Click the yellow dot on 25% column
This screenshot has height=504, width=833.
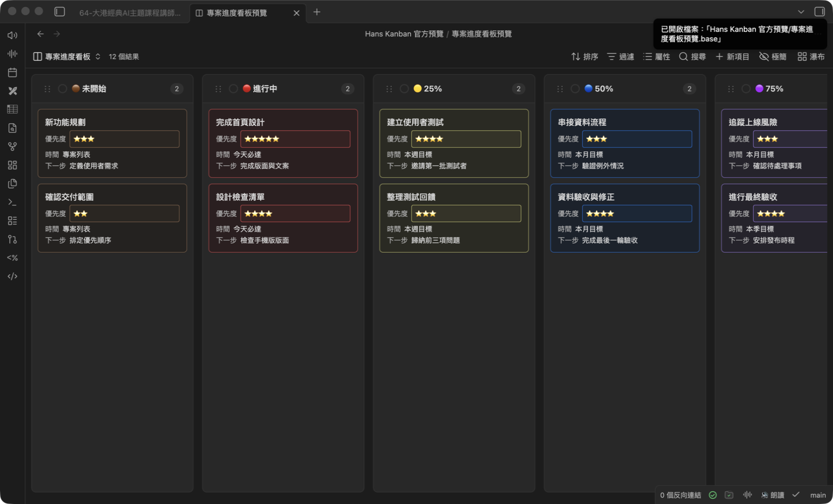[x=418, y=89]
